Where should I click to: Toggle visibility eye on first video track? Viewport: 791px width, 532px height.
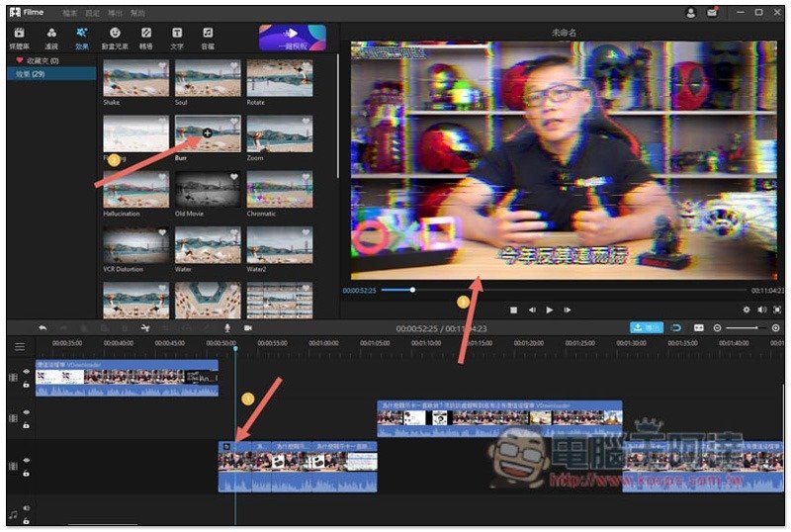coord(28,371)
